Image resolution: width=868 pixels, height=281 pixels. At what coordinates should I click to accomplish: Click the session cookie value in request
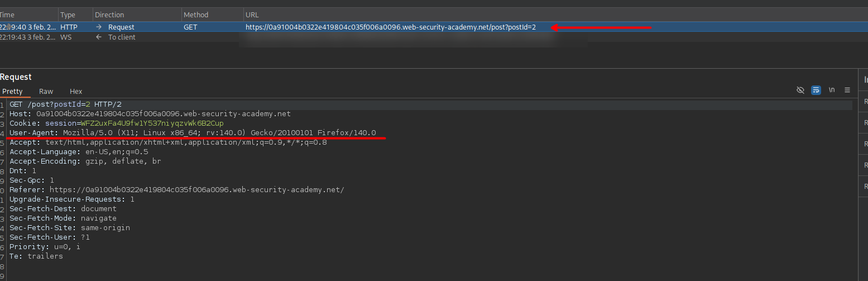[152, 123]
